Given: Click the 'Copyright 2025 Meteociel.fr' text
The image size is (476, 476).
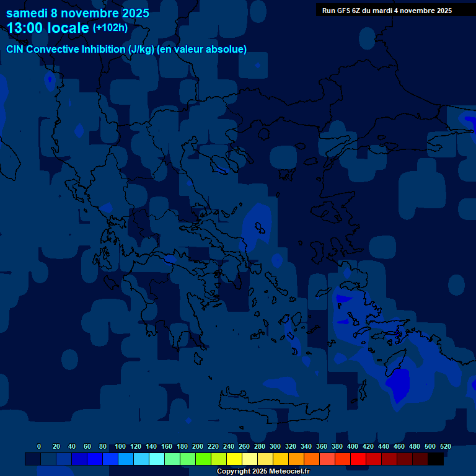Looking at the screenshot, I should click(263, 472).
